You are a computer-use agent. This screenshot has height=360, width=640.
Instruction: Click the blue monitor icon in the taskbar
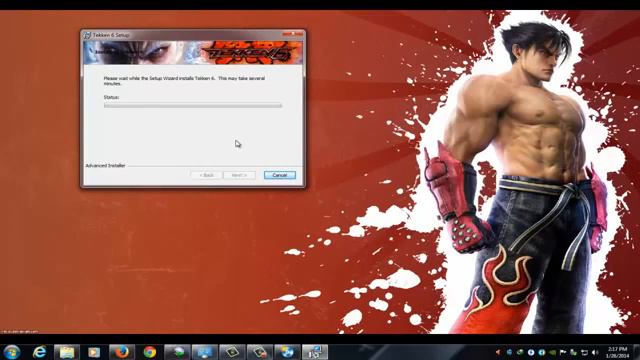coord(204,352)
